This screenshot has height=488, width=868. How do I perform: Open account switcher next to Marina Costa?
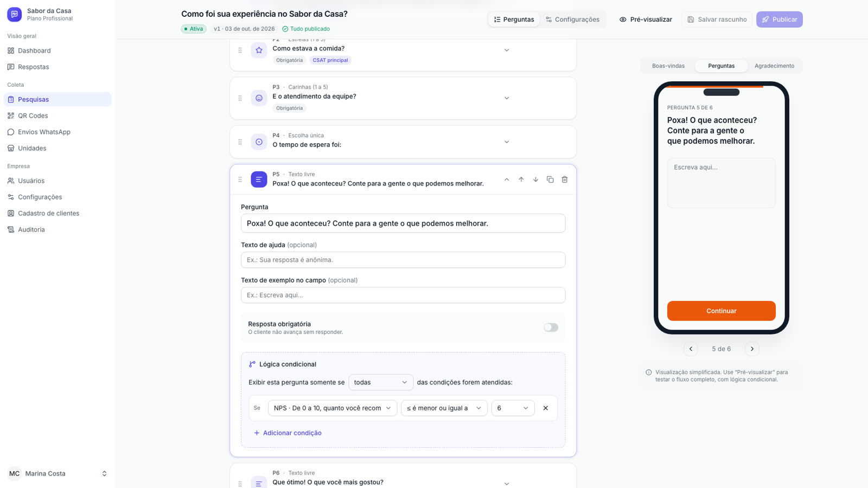pos(104,473)
